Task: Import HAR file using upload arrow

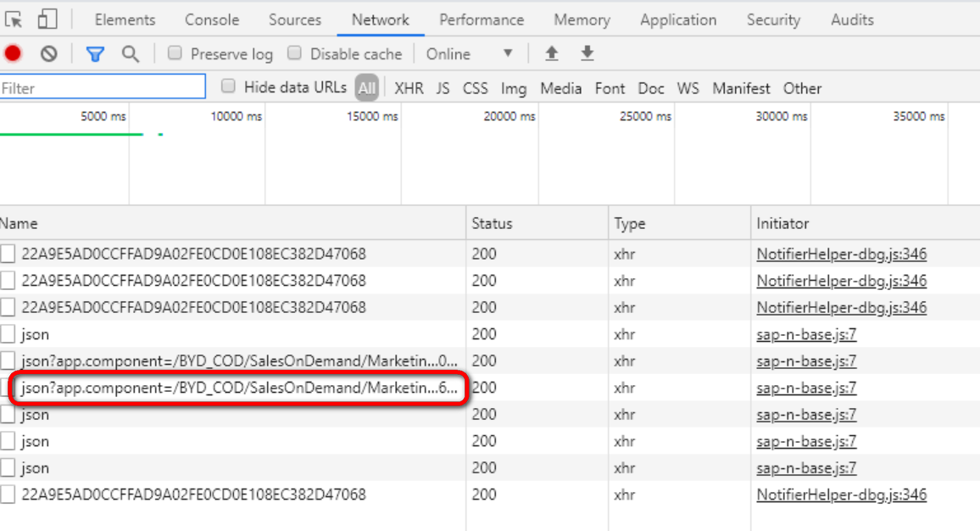Action: pyautogui.click(x=551, y=53)
